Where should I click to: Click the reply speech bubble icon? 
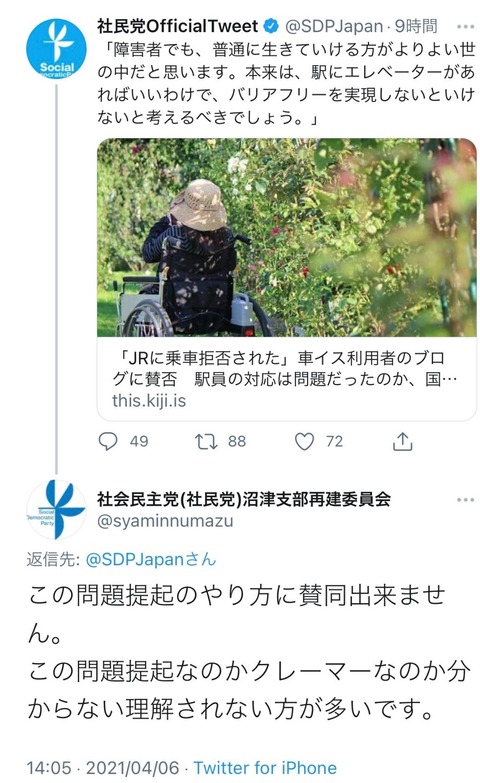tap(108, 441)
